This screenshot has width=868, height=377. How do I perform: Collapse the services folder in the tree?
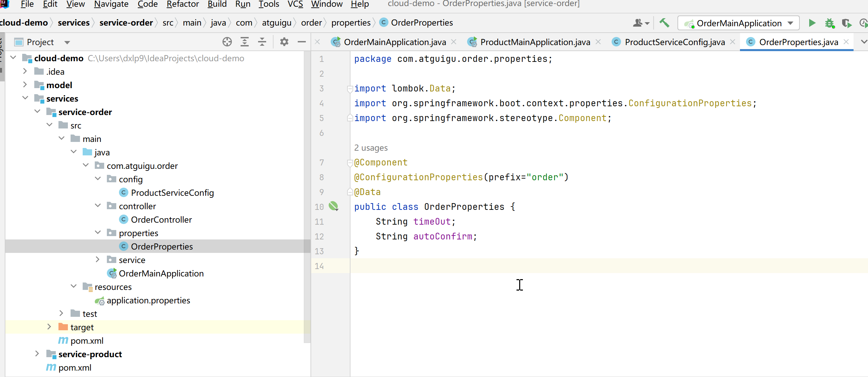(25, 98)
